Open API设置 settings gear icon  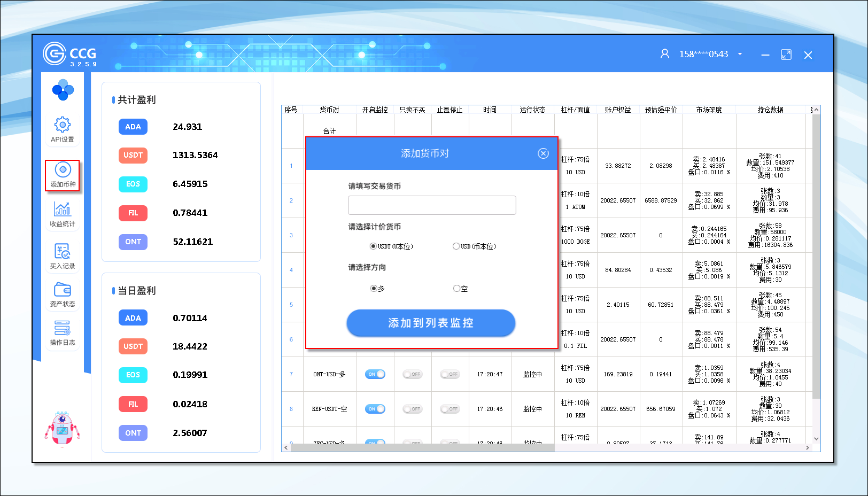(x=63, y=126)
